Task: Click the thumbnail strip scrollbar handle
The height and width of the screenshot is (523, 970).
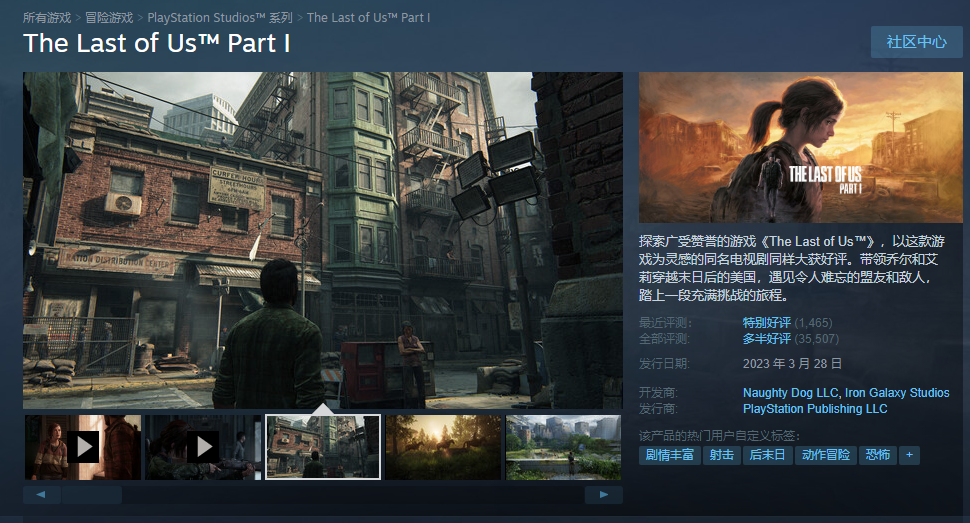Action: (92, 495)
